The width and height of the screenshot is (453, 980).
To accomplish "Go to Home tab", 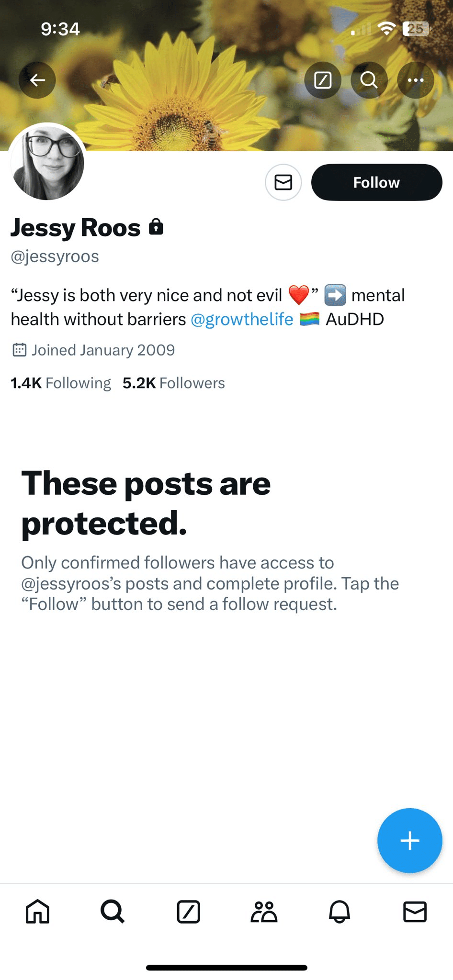I will pos(37,912).
